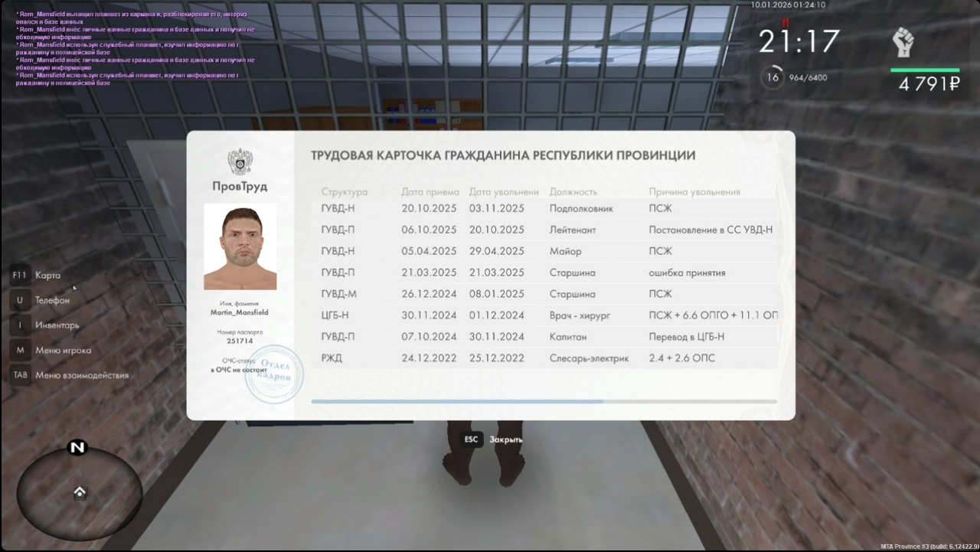
Task: Click the Дата приема column header
Action: point(430,192)
